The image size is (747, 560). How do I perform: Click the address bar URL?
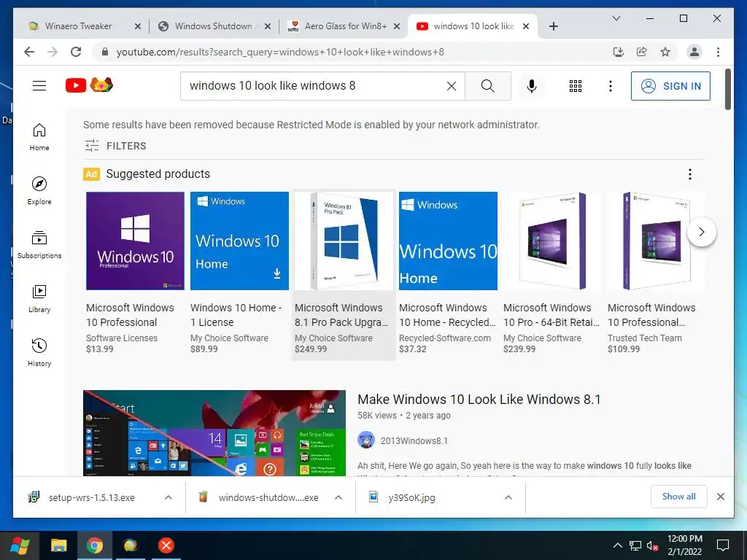(280, 52)
